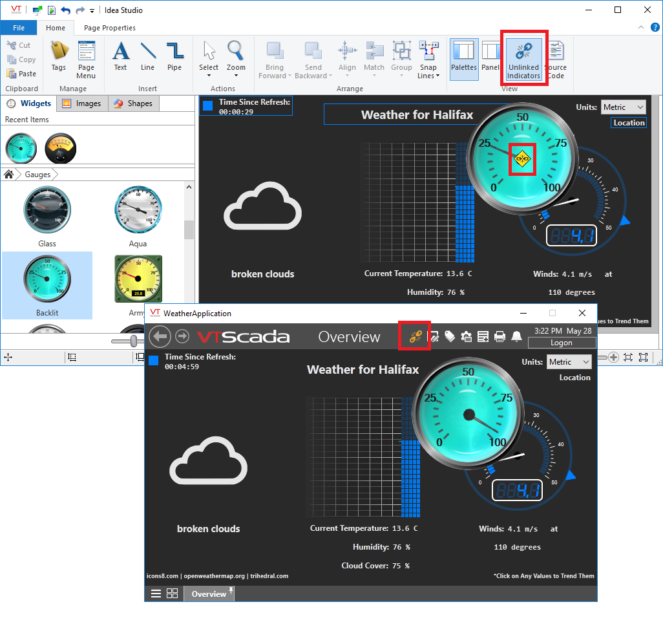Click the Location button in Idea Studio
This screenshot has width=663, height=644.
[629, 123]
